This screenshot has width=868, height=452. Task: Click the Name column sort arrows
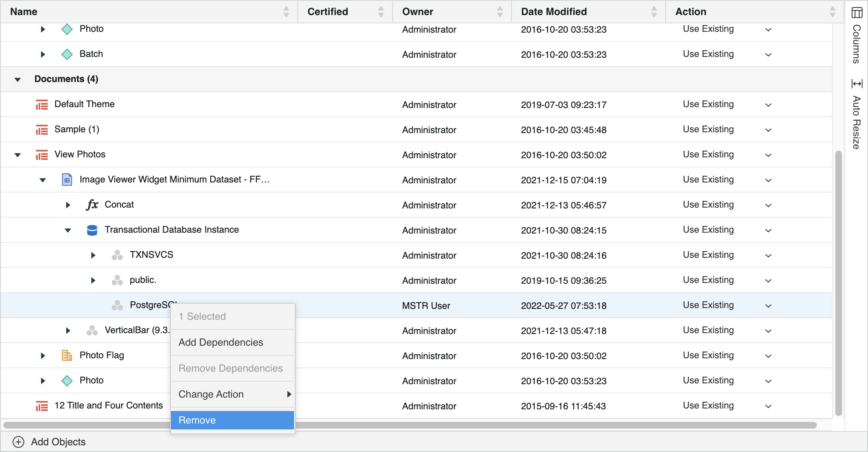[286, 12]
